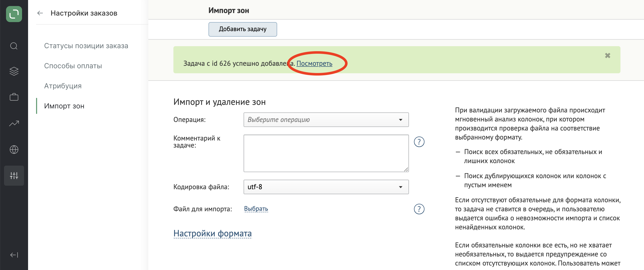Collapse the sidebar with arrow icon
Viewport: 644px width, 270px height.
pos(14,255)
